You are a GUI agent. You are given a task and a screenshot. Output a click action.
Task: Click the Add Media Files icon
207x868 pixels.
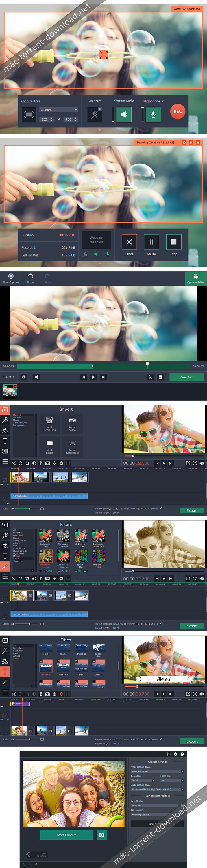point(50,420)
